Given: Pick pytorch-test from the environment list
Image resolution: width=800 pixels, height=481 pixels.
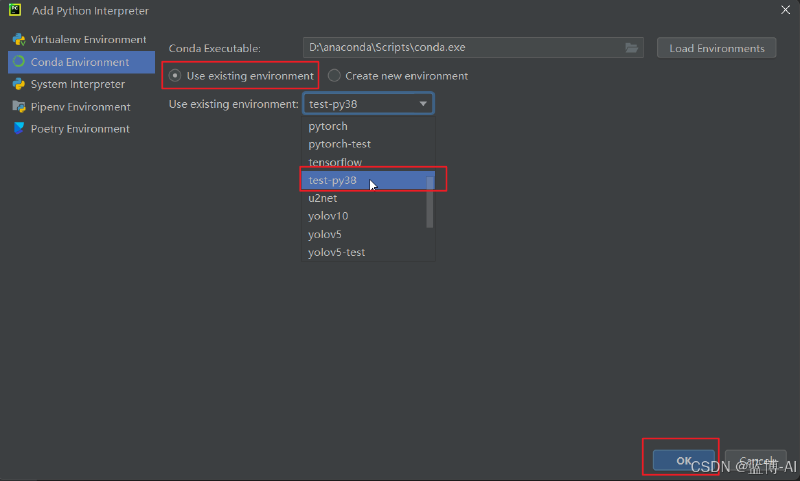Looking at the screenshot, I should tap(368, 144).
